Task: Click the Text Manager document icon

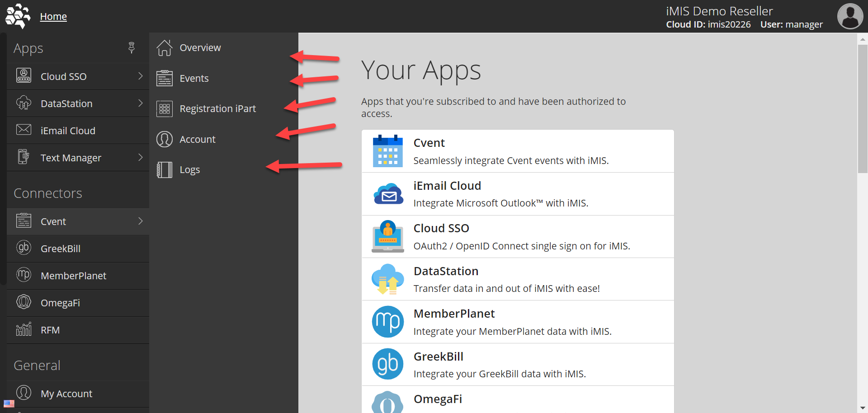Action: pyautogui.click(x=24, y=157)
